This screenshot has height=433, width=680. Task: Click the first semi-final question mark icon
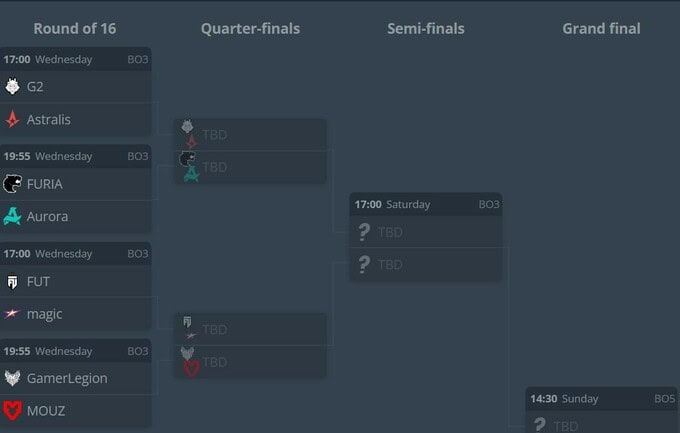(364, 232)
